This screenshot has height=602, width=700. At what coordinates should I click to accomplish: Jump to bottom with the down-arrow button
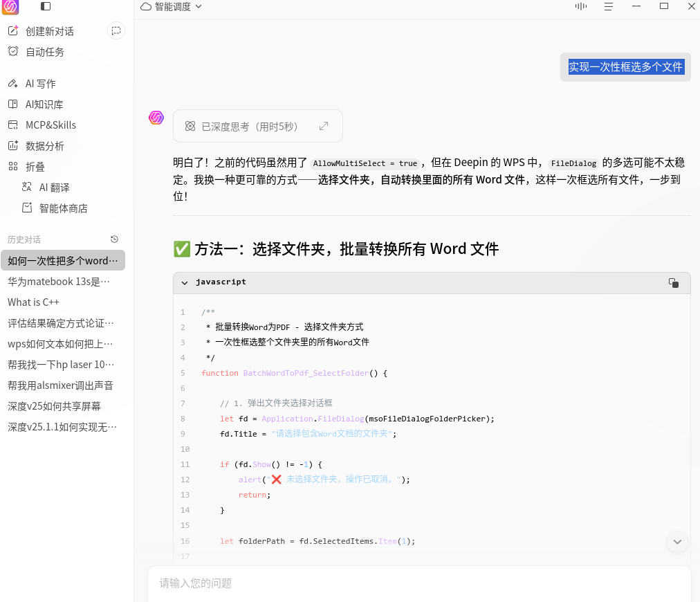pyautogui.click(x=677, y=542)
